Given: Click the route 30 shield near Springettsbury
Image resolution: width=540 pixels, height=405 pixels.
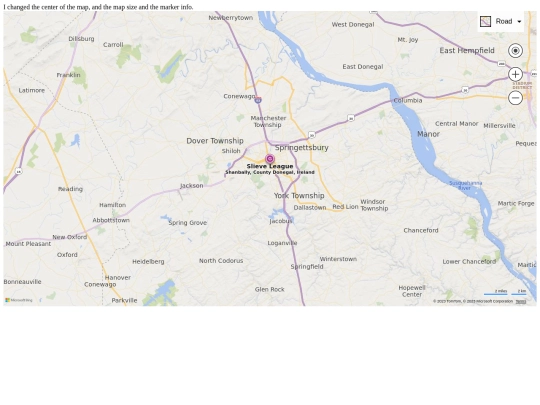Looking at the screenshot, I should 311,135.
